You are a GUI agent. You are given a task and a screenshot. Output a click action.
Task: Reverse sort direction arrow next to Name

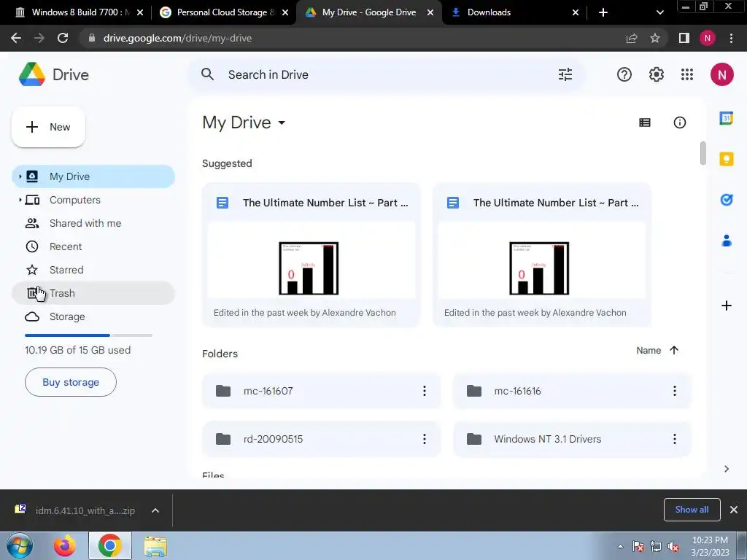pos(673,351)
